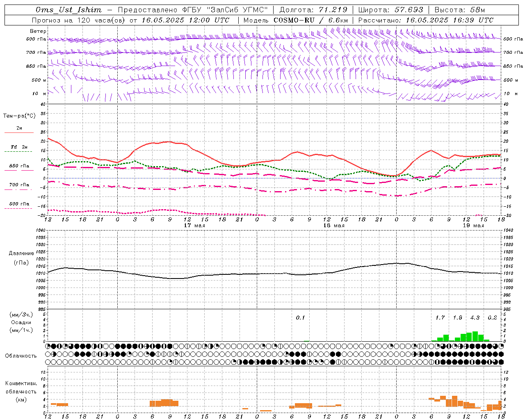Viewport: 525px width, 420px height.
Task: Click the 1.7 precipitation total
Action: click(x=440, y=317)
